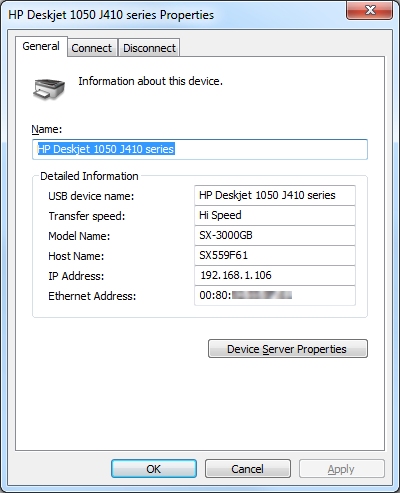Image resolution: width=400 pixels, height=493 pixels.
Task: Click the Cancel button
Action: click(x=248, y=469)
